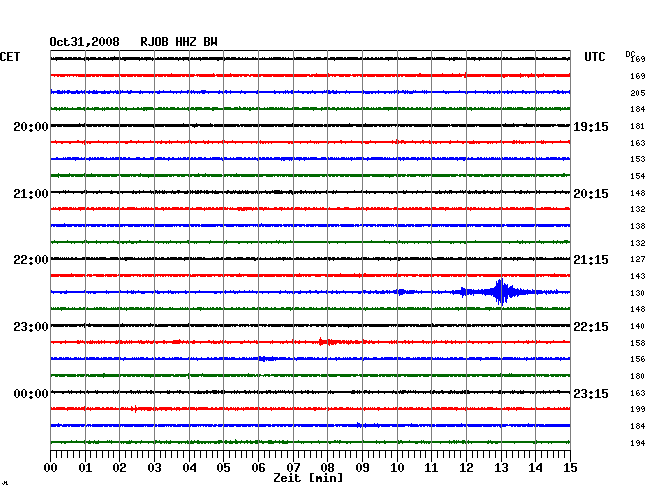Click the DC value 138

click(x=638, y=226)
